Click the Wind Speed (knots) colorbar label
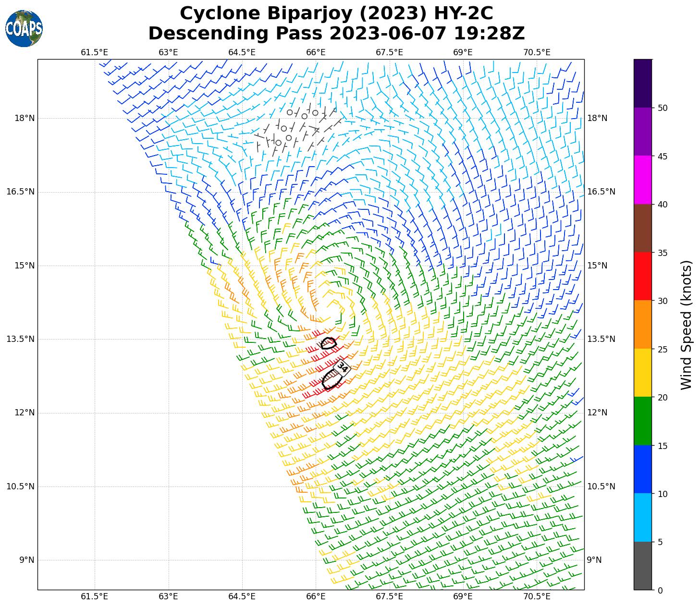 coord(687,325)
